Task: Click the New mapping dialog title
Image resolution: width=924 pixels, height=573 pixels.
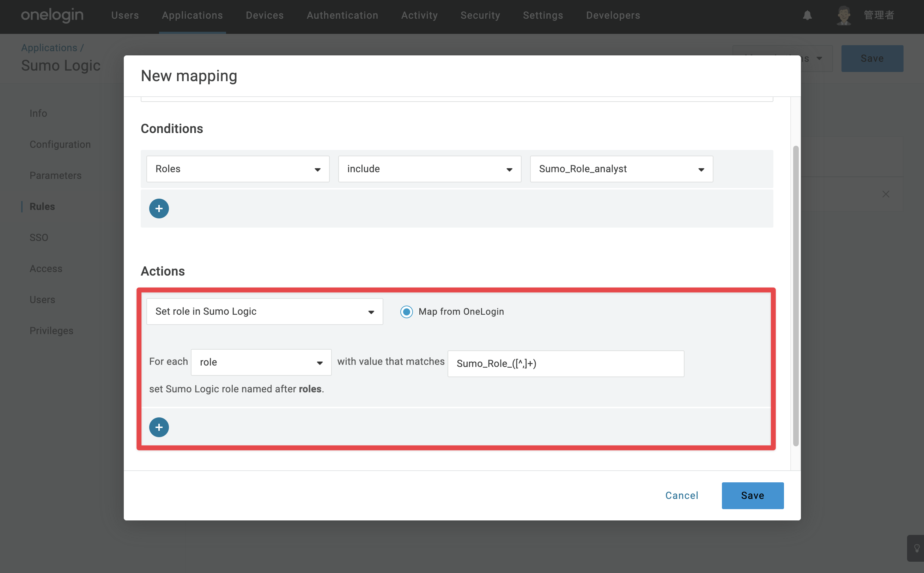Action: [189, 76]
